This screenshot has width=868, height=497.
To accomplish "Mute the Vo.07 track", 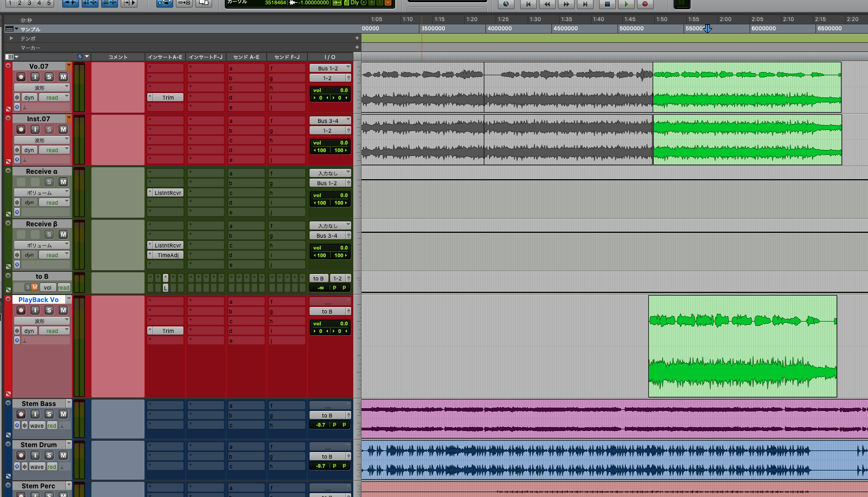I will pyautogui.click(x=63, y=77).
